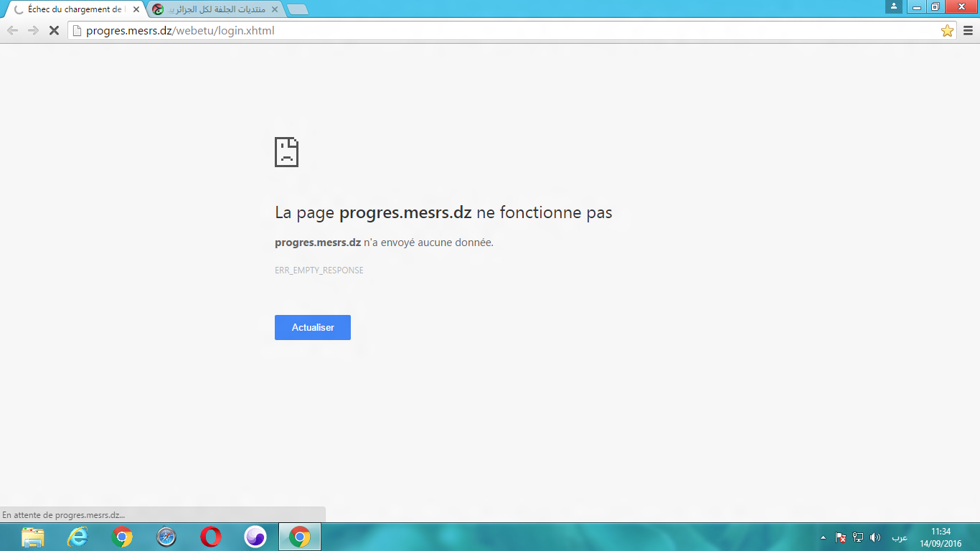Minimize the Chrome window
The width and height of the screenshot is (980, 551).
point(917,6)
